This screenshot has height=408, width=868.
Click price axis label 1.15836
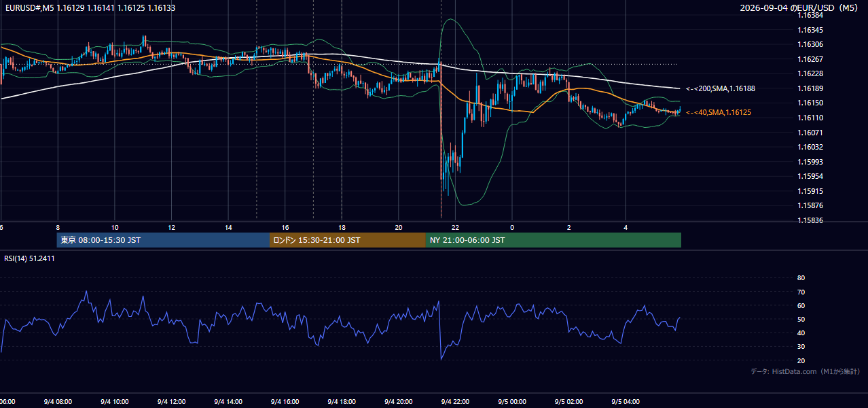[x=810, y=220]
